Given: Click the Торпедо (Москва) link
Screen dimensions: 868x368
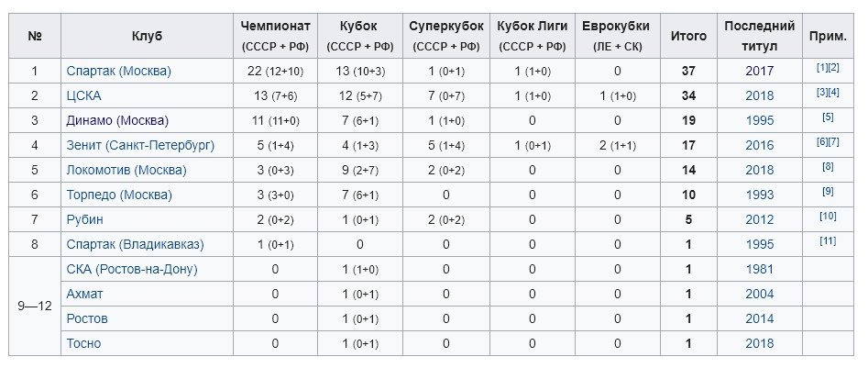Looking at the screenshot, I should tap(119, 195).
